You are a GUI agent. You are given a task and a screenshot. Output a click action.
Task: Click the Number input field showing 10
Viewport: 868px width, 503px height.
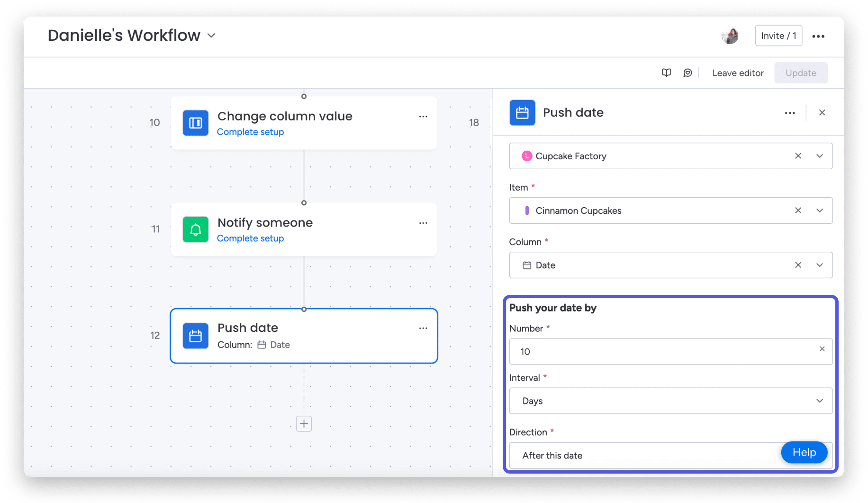click(671, 352)
